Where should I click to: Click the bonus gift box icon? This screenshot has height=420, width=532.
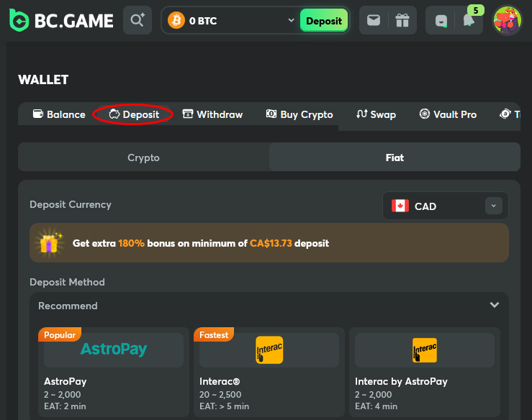50,242
